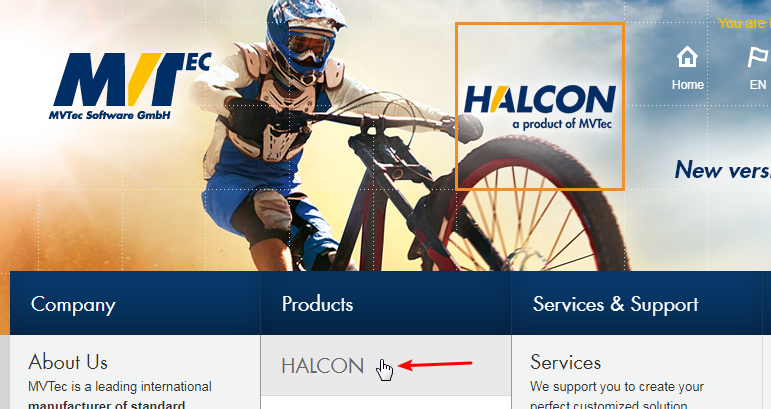Click the 'About Us' heading
Screen dimensions: 771x409
[68, 362]
